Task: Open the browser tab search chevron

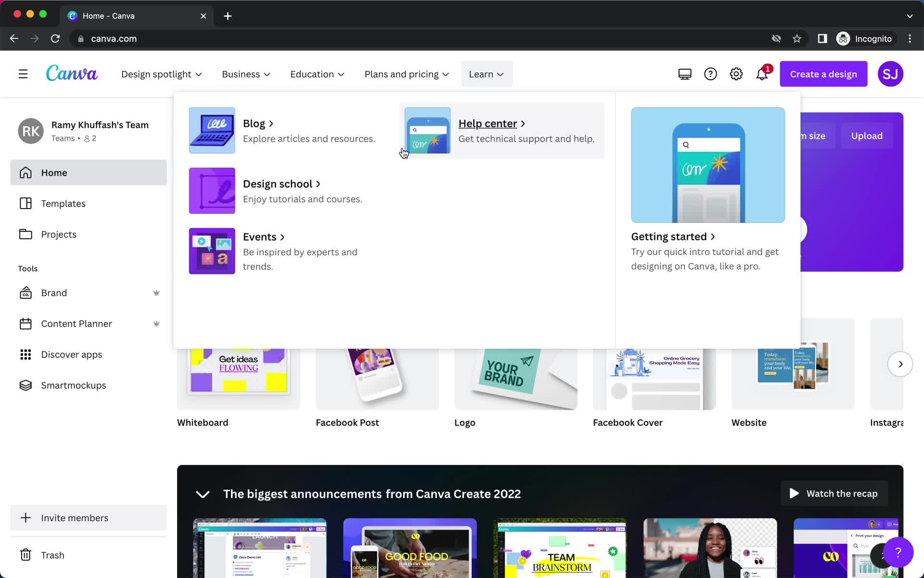Action: point(910,16)
